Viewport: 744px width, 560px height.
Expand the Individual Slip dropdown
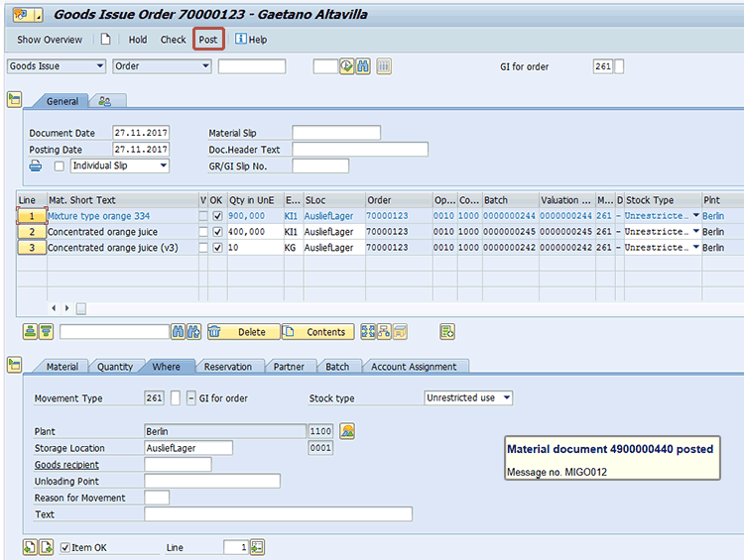click(x=163, y=166)
